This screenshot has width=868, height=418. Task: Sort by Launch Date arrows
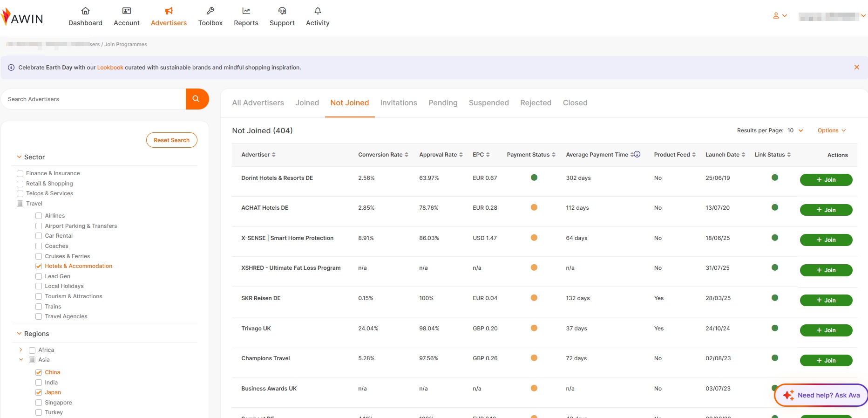(743, 155)
